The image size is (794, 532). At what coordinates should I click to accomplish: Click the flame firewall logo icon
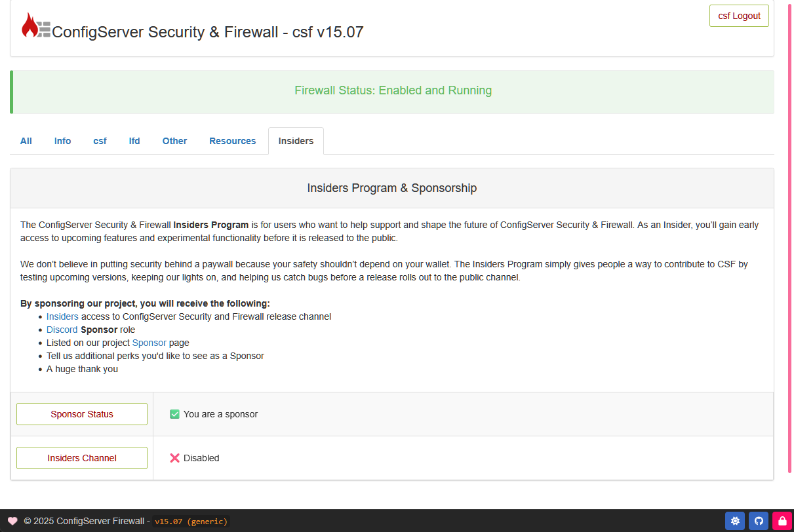pyautogui.click(x=35, y=26)
